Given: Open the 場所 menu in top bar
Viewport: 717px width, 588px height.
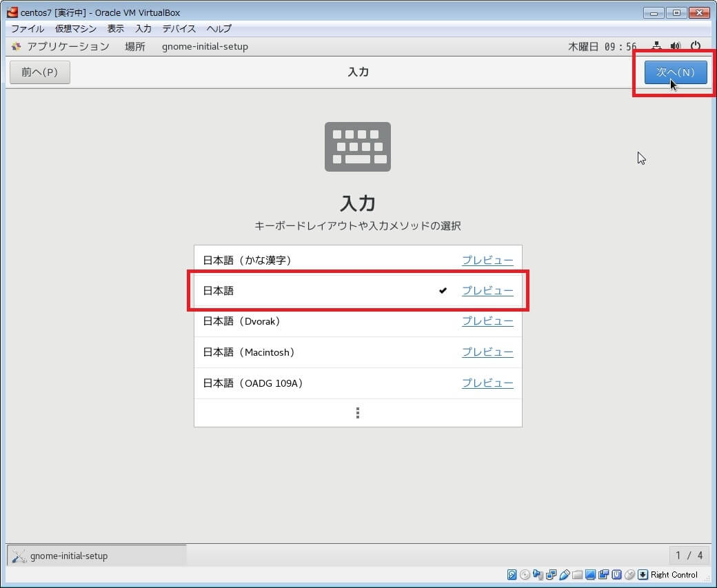Looking at the screenshot, I should 135,47.
